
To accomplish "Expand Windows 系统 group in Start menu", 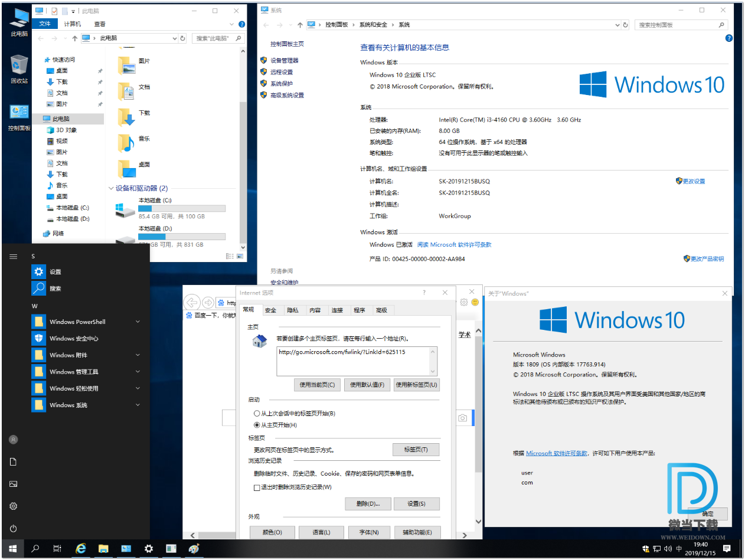I will click(138, 405).
